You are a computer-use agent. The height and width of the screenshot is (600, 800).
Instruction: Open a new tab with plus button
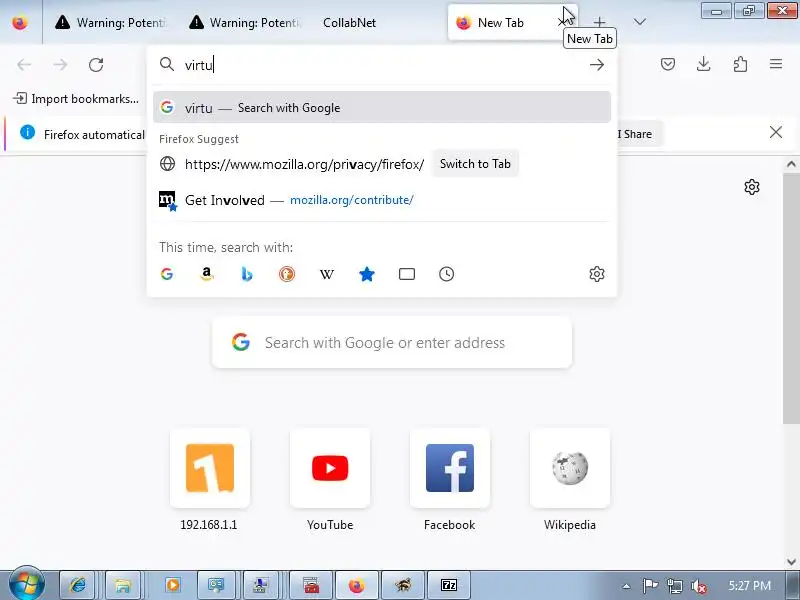pyautogui.click(x=599, y=22)
